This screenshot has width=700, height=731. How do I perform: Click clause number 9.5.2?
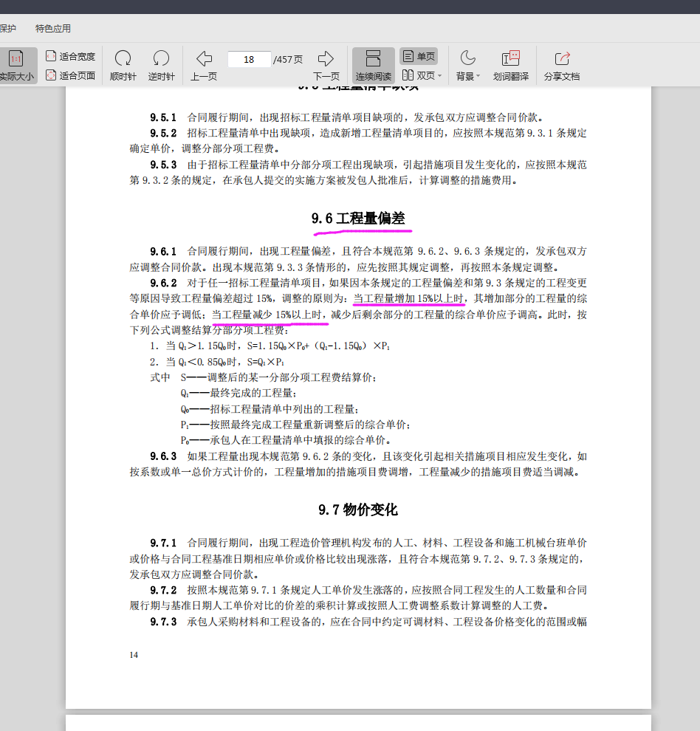coord(163,134)
